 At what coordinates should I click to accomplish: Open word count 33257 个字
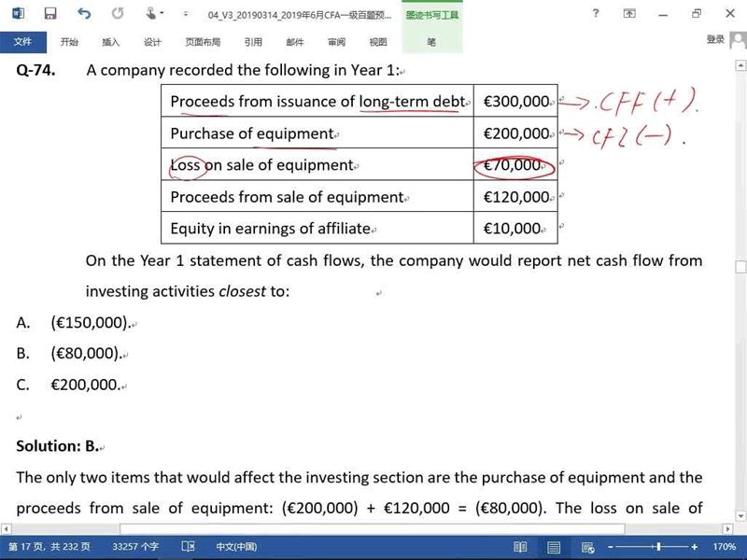(x=135, y=547)
